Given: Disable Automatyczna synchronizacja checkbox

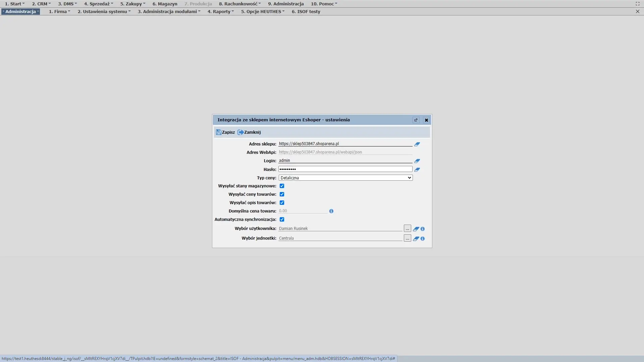Looking at the screenshot, I should (282, 220).
